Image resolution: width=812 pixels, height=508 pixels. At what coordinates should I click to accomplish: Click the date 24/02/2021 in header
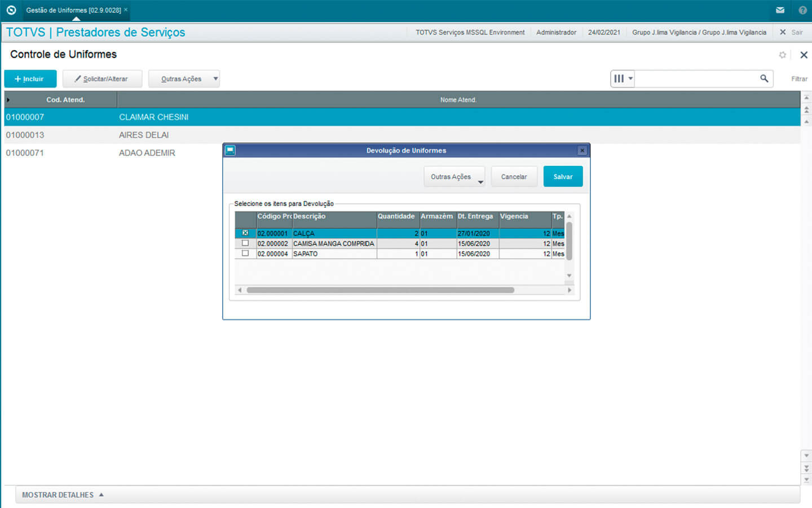604,33
